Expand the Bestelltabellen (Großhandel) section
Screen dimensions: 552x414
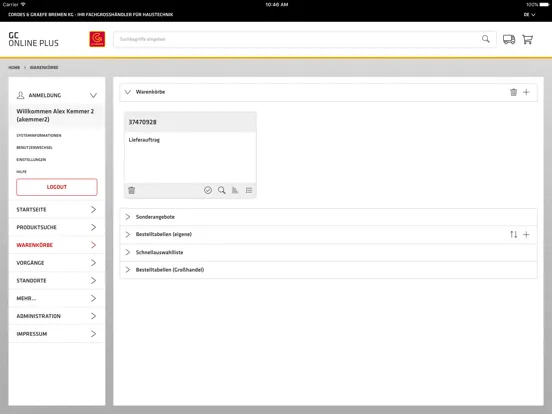click(x=128, y=270)
